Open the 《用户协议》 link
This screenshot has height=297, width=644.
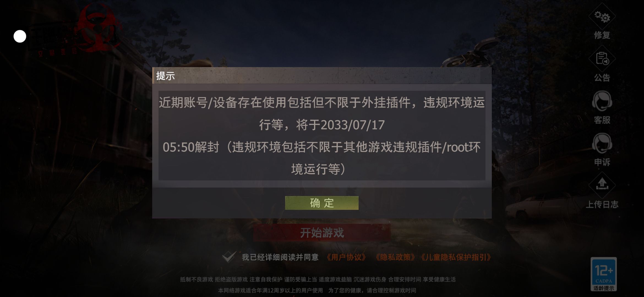pos(346,257)
